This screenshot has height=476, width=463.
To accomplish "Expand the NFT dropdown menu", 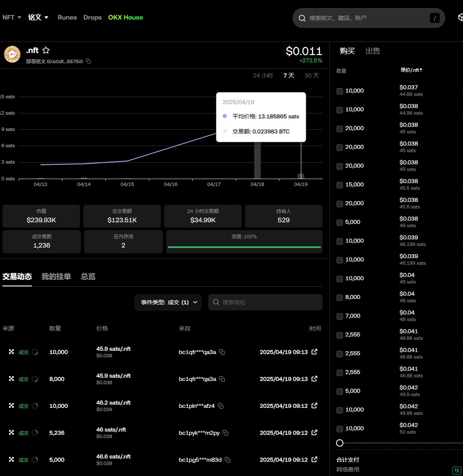I will pyautogui.click(x=12, y=18).
